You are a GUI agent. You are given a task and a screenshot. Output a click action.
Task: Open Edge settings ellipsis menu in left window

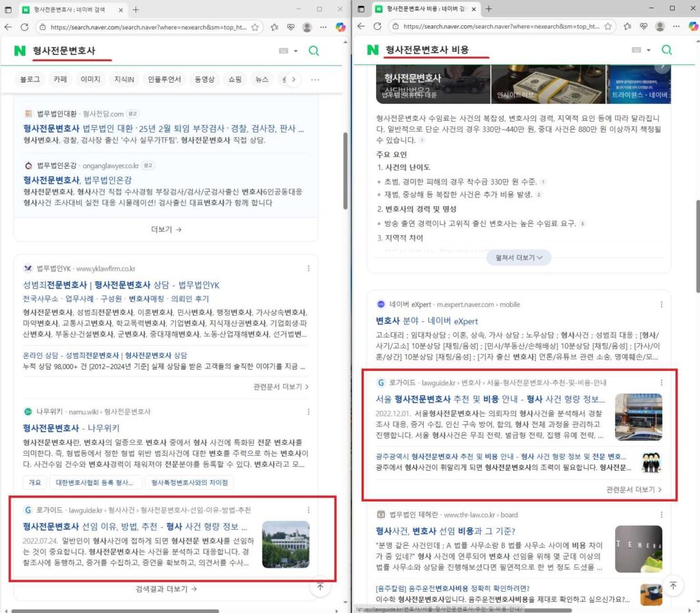click(323, 27)
